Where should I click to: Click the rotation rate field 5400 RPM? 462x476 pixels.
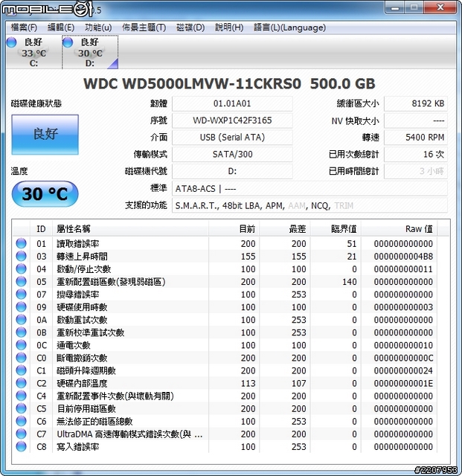tap(416, 138)
